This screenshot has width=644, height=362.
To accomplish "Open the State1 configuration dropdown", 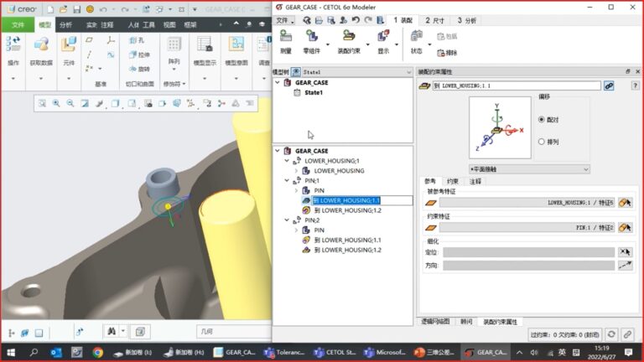I will click(x=357, y=72).
